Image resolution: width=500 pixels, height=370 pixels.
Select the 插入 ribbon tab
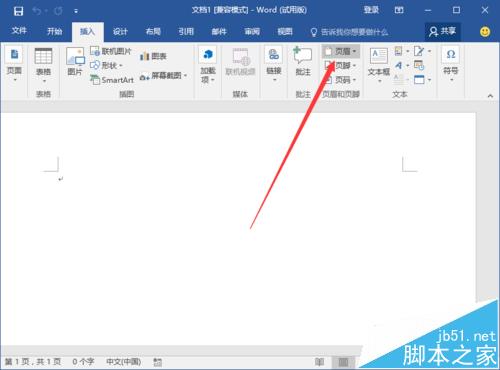(x=87, y=32)
